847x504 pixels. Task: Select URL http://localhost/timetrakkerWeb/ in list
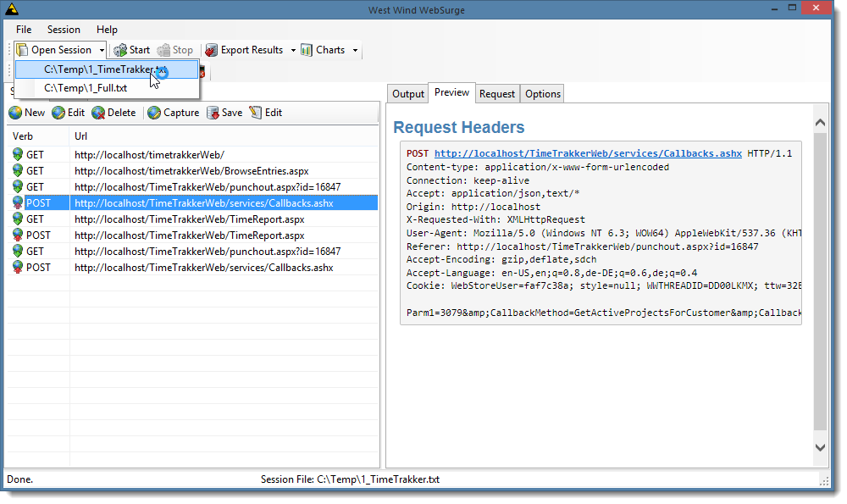point(149,154)
